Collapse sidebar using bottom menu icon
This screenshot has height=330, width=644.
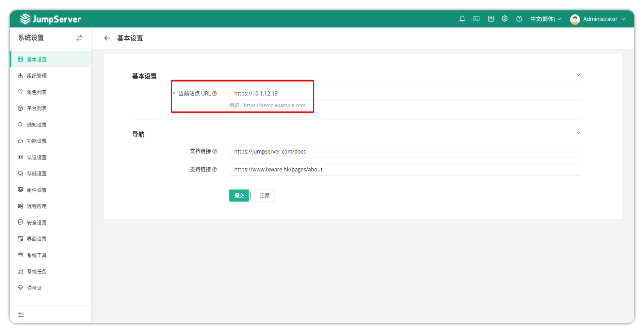point(21,314)
